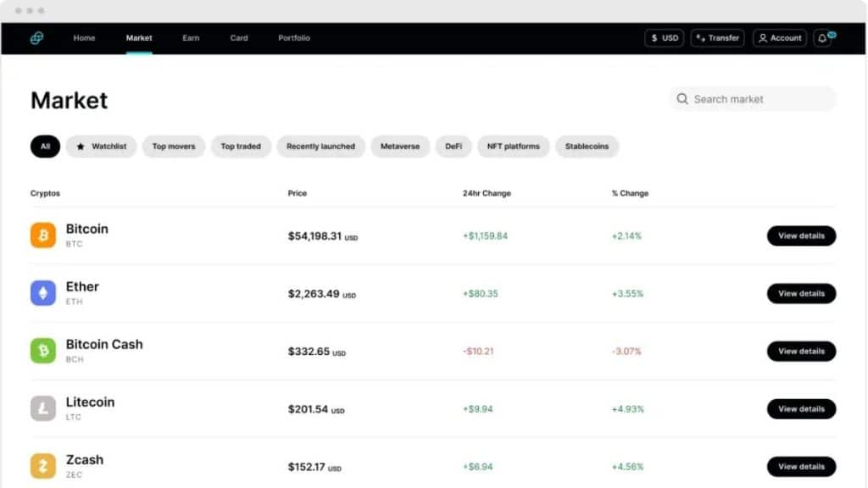Click the $2,263.49 Ether price
The width and height of the screenshot is (868, 488).
(321, 294)
